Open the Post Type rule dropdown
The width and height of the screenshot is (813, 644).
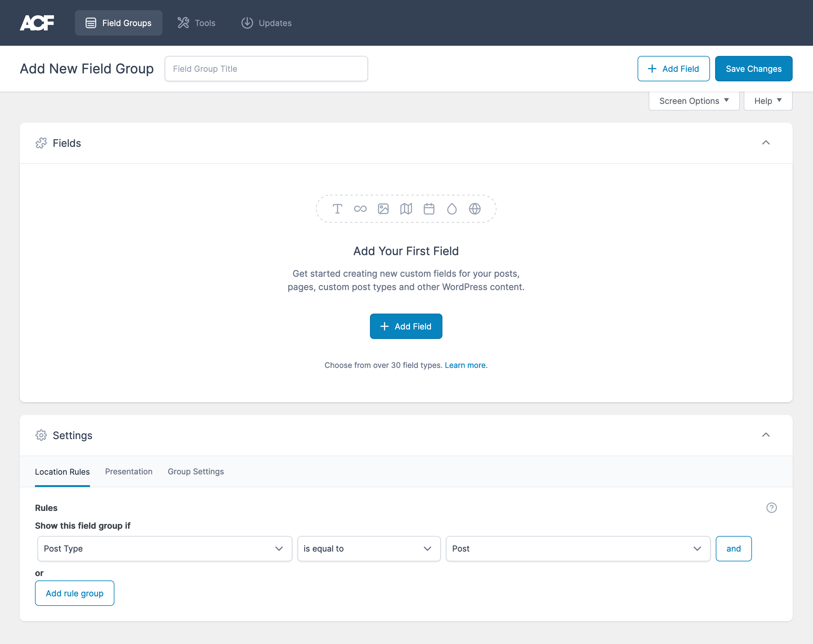point(164,549)
